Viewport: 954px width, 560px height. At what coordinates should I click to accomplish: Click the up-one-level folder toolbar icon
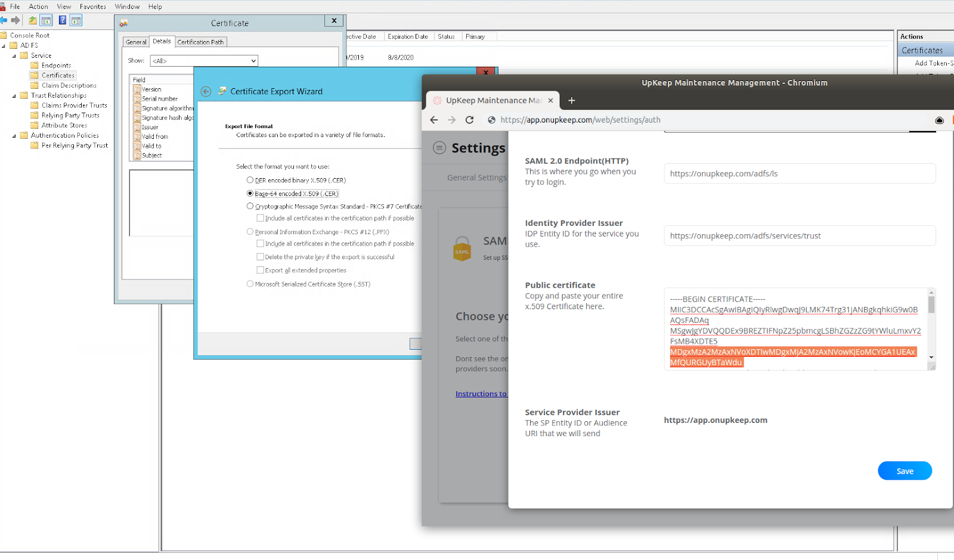(x=33, y=20)
